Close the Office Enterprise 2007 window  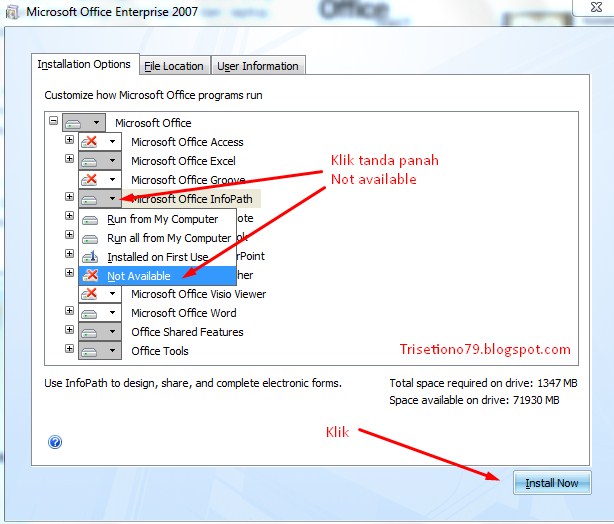[x=596, y=7]
